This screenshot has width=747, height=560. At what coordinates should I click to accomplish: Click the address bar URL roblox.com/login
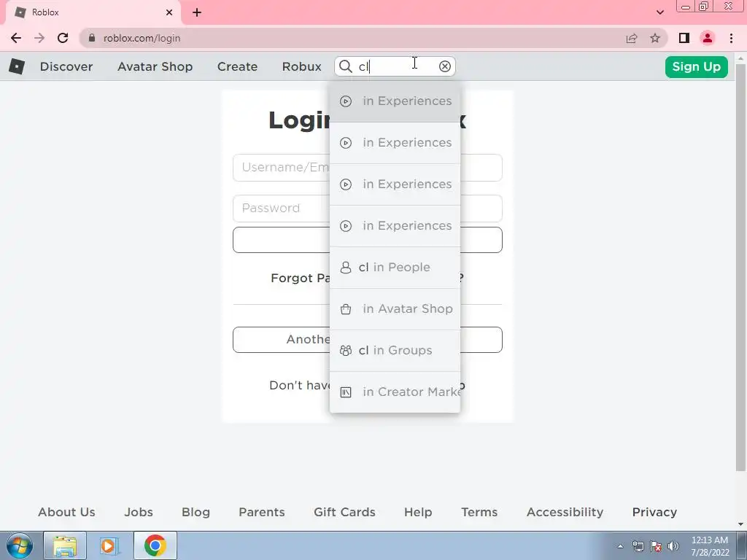[142, 38]
